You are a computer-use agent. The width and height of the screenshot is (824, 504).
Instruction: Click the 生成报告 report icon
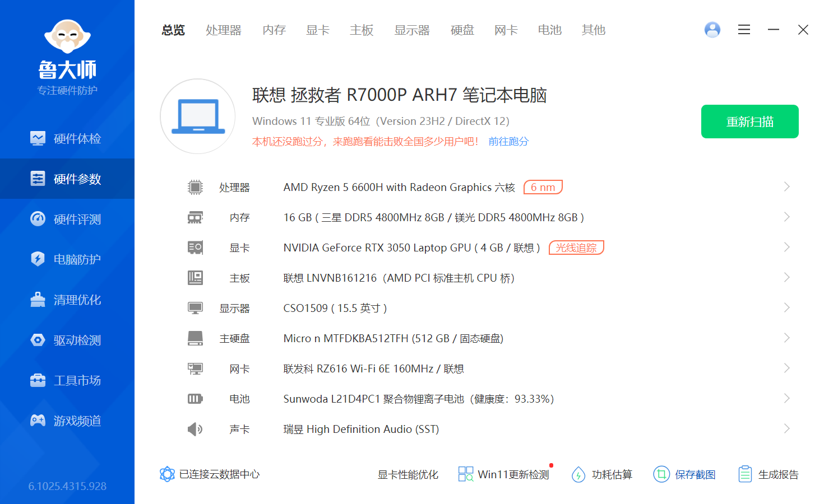coord(744,474)
